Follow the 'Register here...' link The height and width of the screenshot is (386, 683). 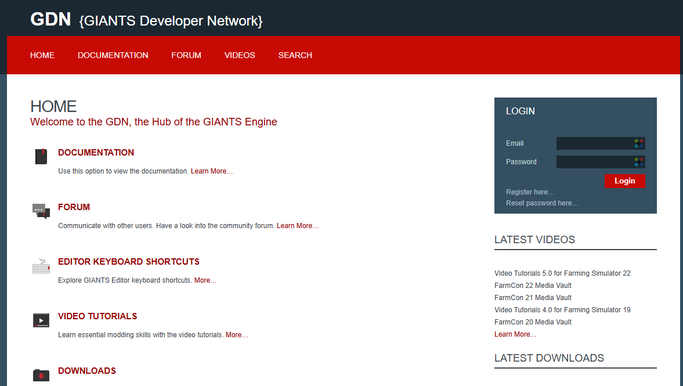point(530,192)
